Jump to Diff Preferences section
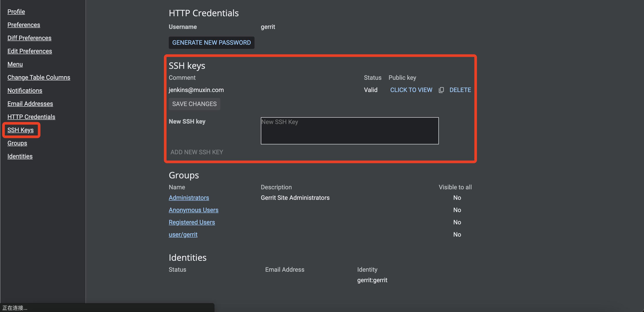The height and width of the screenshot is (312, 644). (x=29, y=38)
